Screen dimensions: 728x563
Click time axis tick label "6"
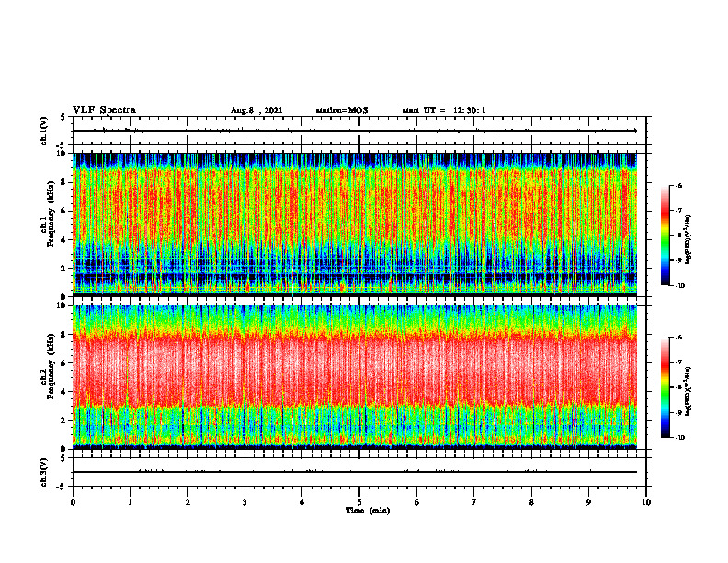click(416, 502)
